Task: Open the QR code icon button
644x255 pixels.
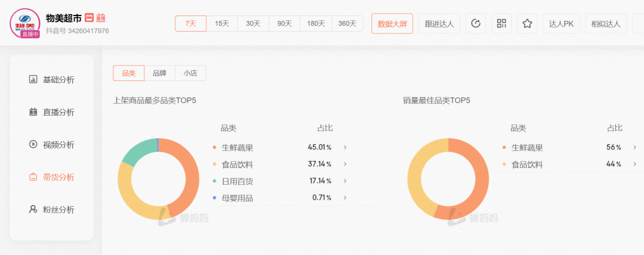Action: click(x=501, y=24)
